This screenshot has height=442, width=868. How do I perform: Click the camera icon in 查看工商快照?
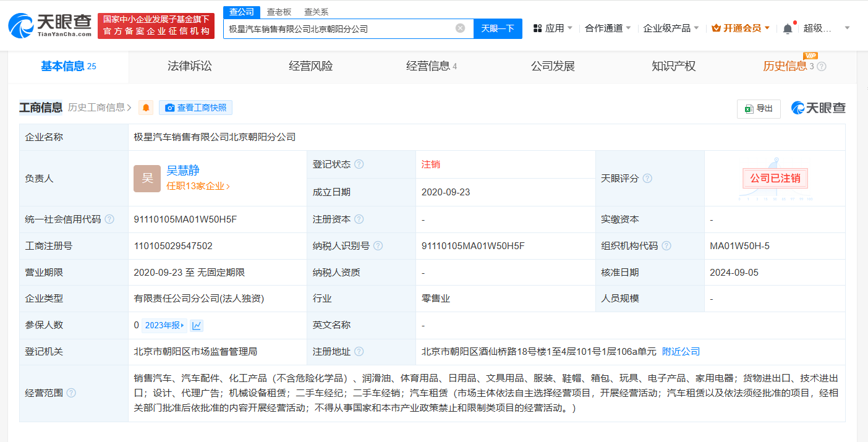[169, 108]
